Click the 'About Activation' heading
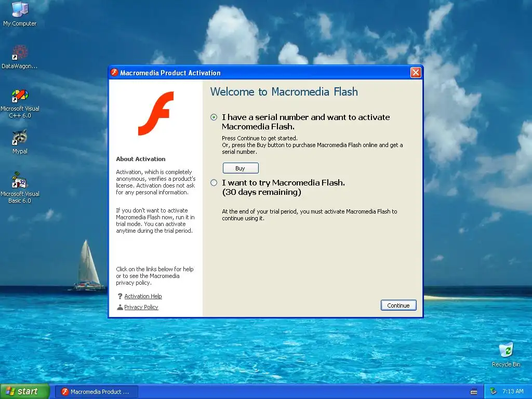532x399 pixels. pyautogui.click(x=141, y=159)
